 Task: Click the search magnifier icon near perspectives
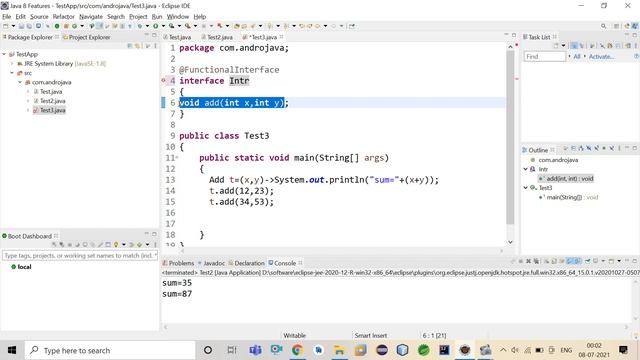click(x=603, y=26)
